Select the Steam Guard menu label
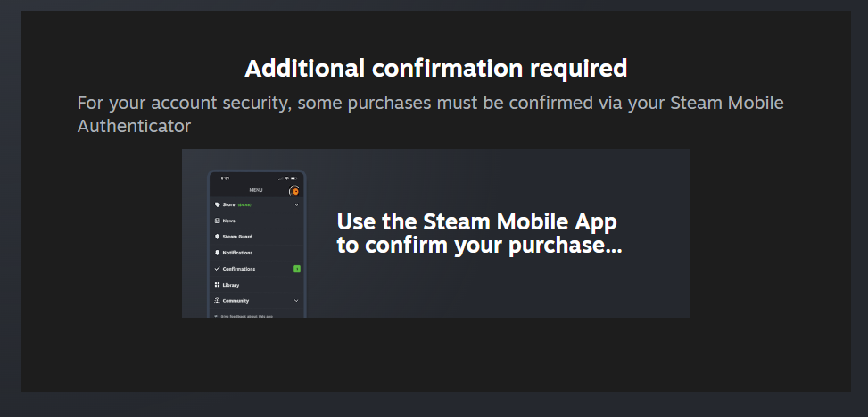Screen dimensions: 868x417 237,237
